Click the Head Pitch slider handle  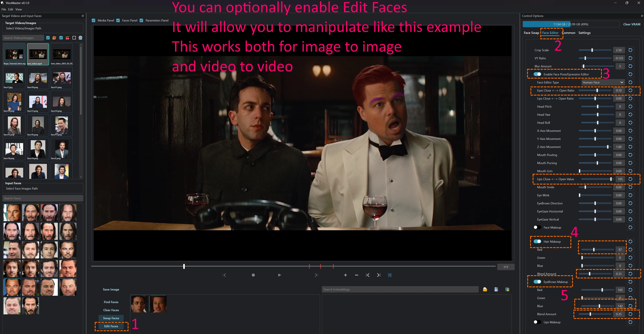coord(598,106)
